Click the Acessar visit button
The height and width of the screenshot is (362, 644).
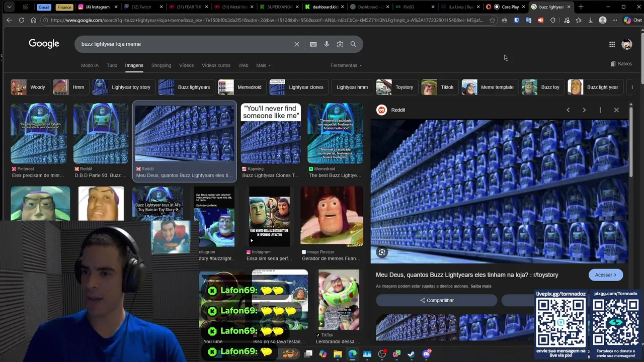605,275
